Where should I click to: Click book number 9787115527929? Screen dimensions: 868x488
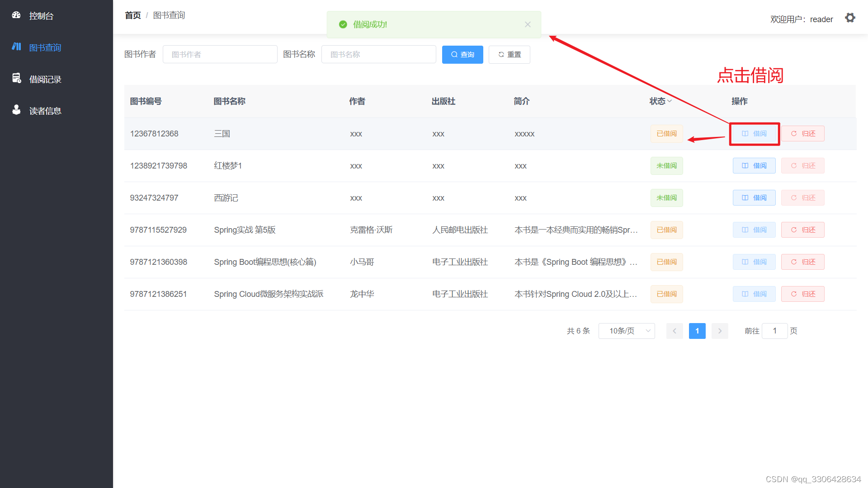pyautogui.click(x=158, y=230)
